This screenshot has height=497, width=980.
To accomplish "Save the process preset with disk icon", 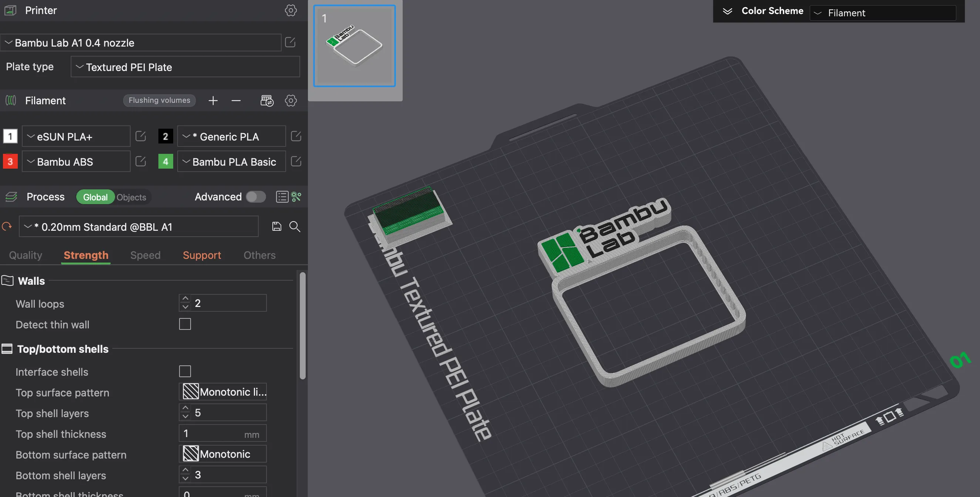I will click(x=276, y=227).
